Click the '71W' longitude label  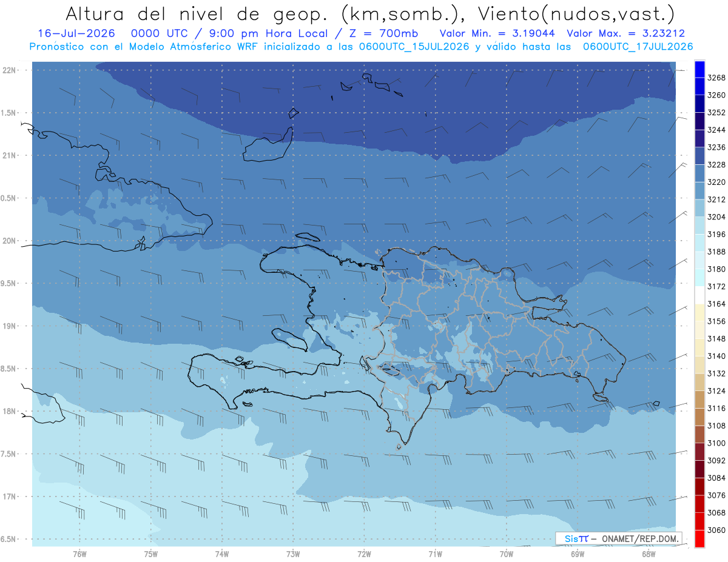tap(435, 554)
